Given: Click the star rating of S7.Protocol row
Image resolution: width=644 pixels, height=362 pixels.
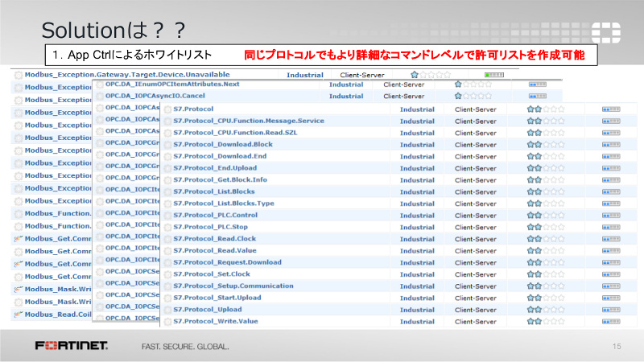Looking at the screenshot, I should [x=546, y=109].
